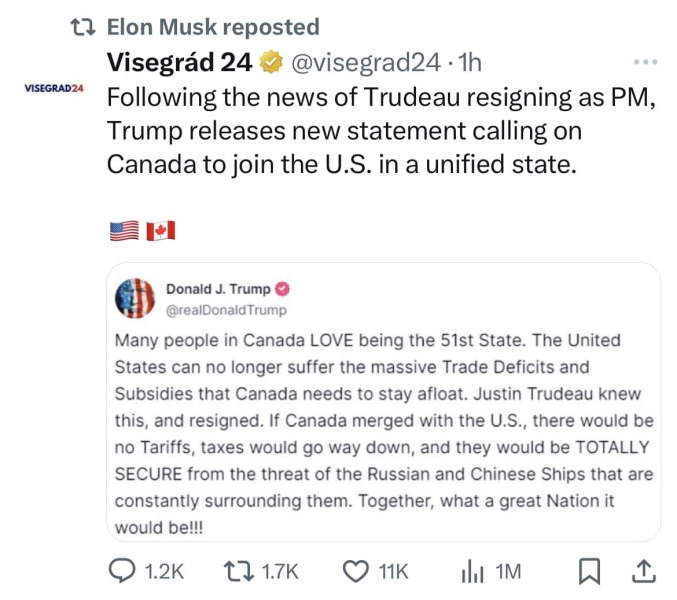This screenshot has width=677, height=600.
Task: Click the repost arrows icon above the post
Action: coord(82,27)
